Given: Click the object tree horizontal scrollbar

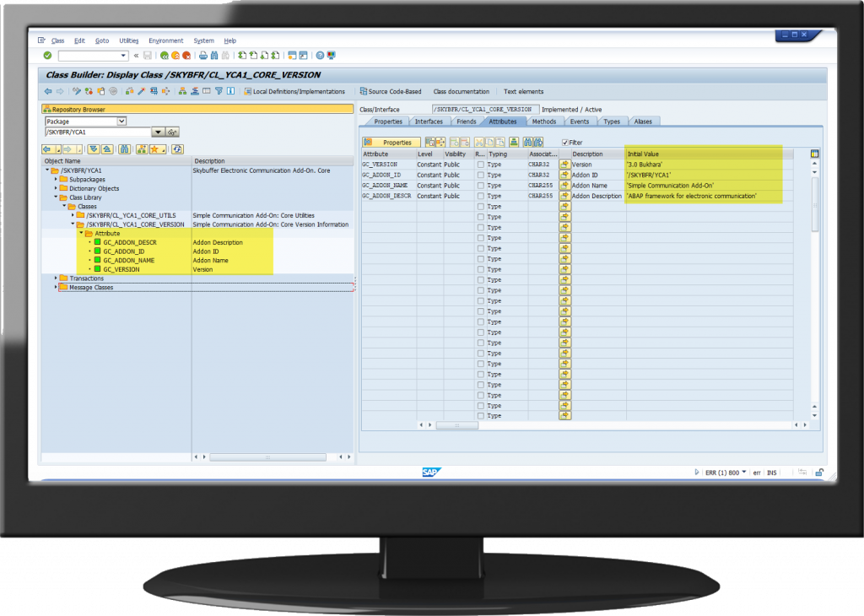Looking at the screenshot, I should coord(267,457).
